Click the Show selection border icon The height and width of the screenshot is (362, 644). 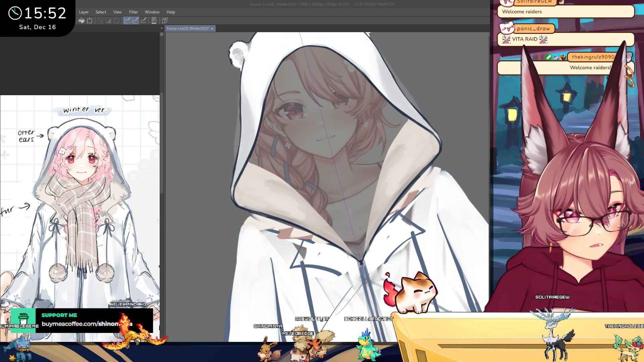pos(116,21)
